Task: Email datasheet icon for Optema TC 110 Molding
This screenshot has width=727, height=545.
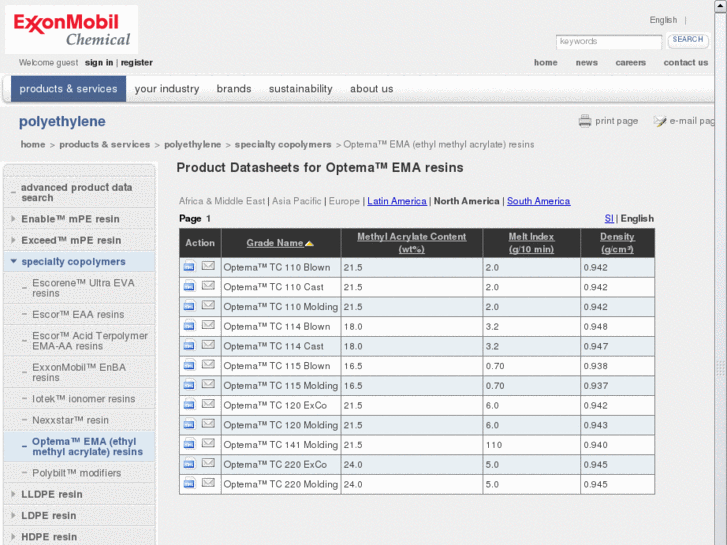Action: click(x=208, y=305)
